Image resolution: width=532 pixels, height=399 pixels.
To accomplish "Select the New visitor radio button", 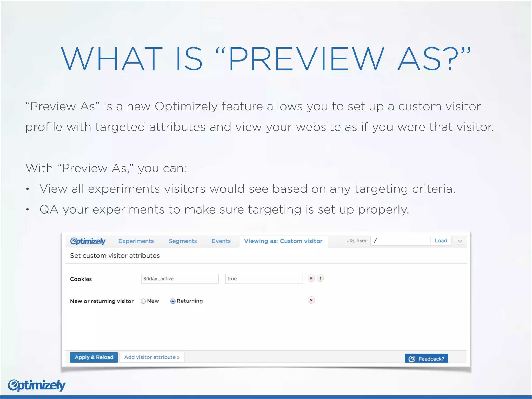I will [x=143, y=301].
